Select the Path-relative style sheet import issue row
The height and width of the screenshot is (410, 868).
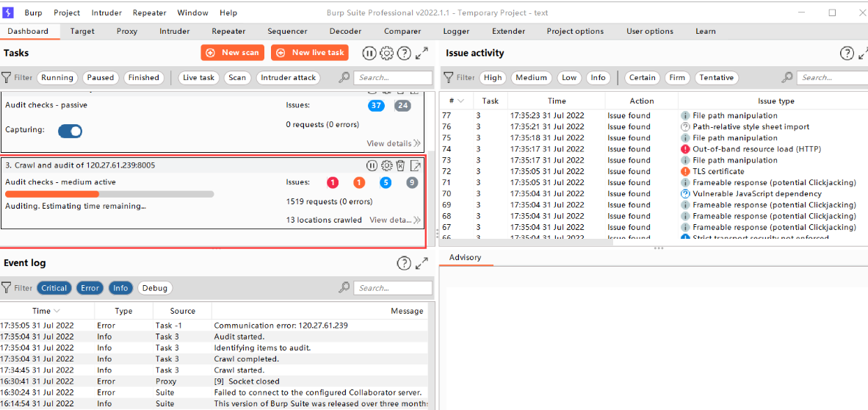click(x=654, y=127)
